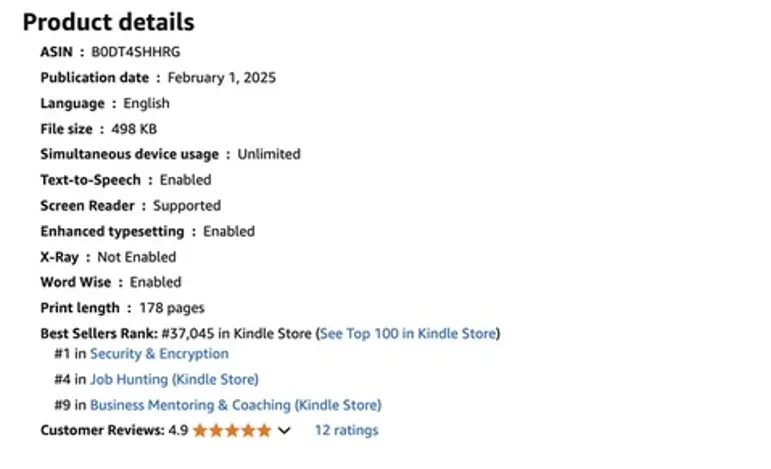Click the second orange rating star
The height and width of the screenshot is (469, 771).
coord(216,431)
